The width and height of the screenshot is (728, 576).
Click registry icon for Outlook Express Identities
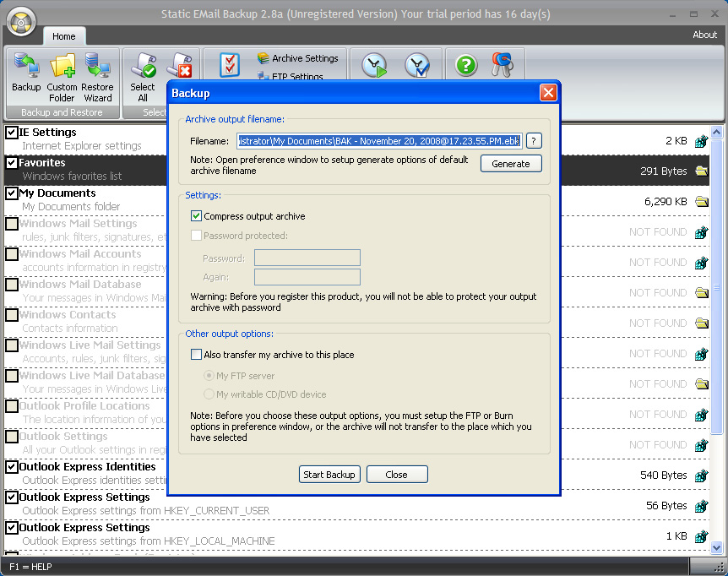[702, 475]
